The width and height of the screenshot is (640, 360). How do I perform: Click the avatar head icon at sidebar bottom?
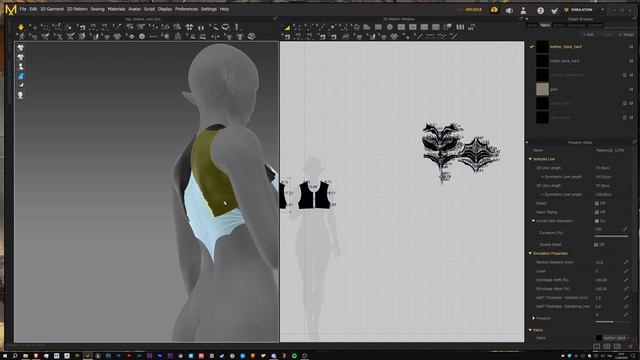[x=20, y=95]
